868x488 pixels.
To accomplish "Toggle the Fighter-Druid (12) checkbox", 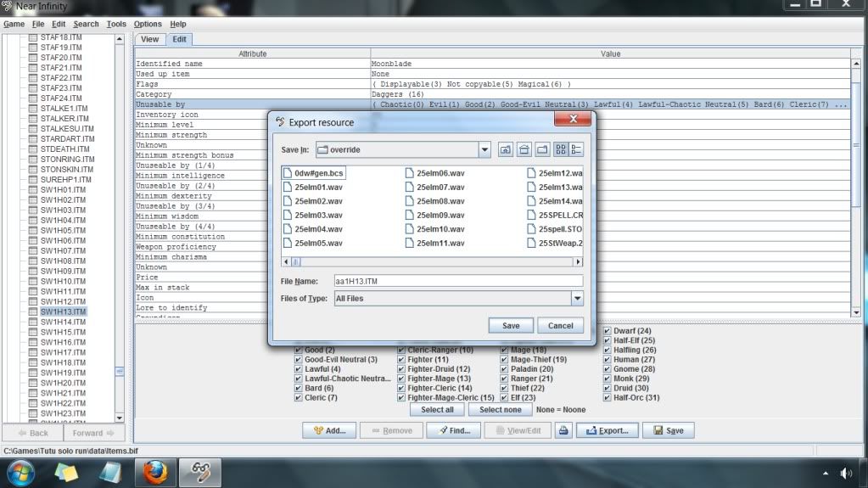I will coord(402,369).
